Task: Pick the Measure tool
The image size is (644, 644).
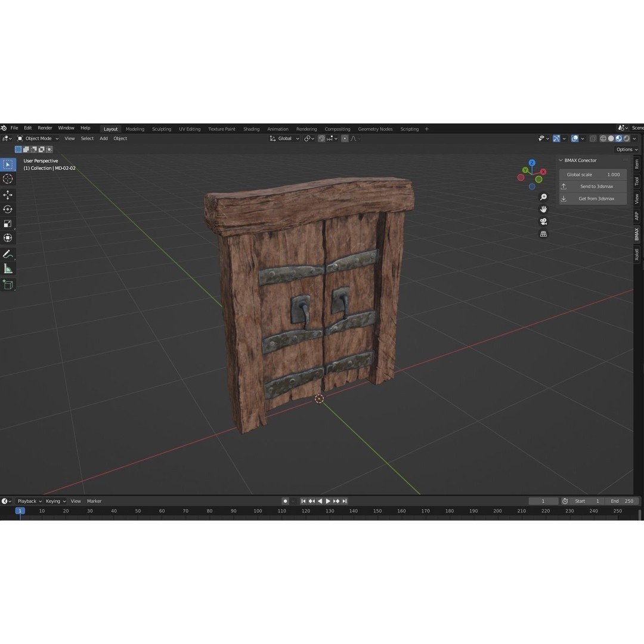Action: (x=8, y=268)
